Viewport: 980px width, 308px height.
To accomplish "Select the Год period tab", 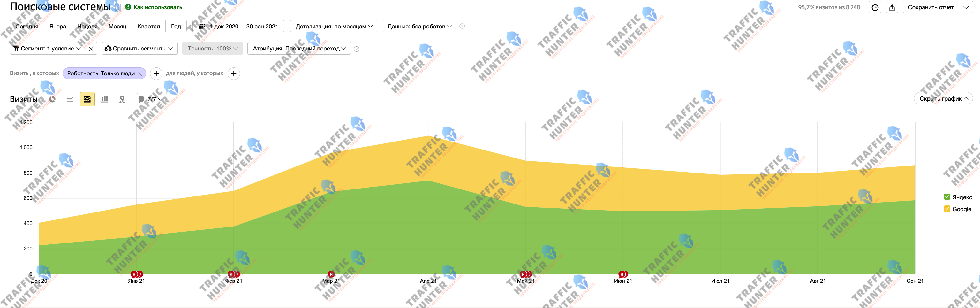I will click(176, 26).
